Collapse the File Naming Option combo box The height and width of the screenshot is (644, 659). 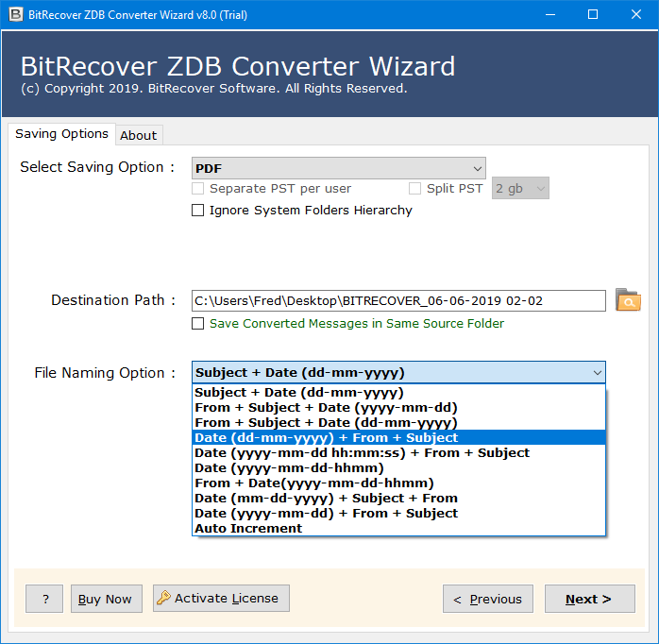tap(398, 372)
